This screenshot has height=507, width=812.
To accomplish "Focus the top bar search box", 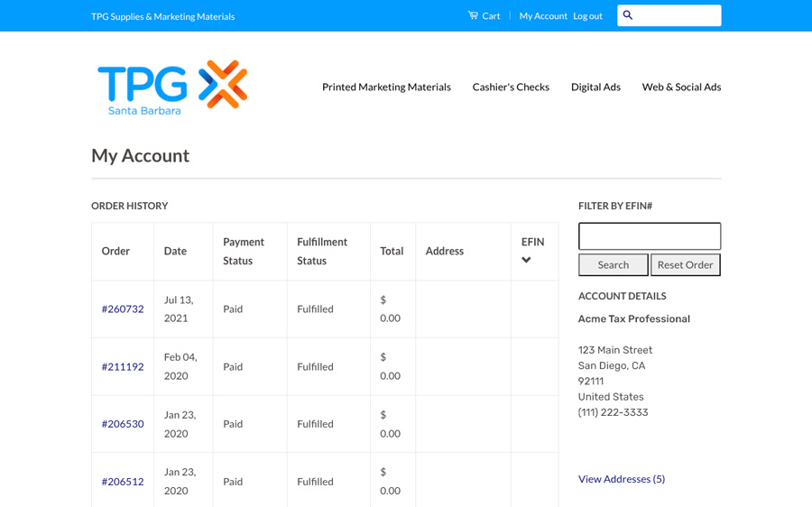I will point(677,15).
